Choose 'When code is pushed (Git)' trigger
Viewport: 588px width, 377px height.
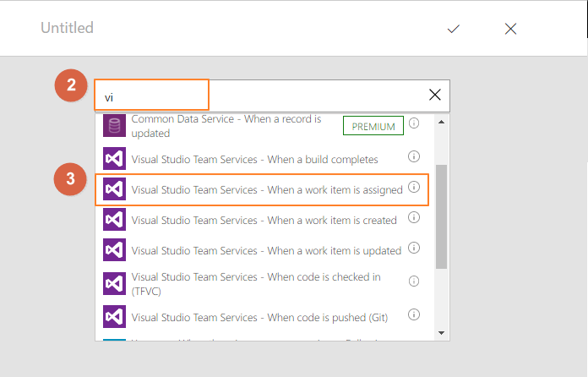(258, 318)
